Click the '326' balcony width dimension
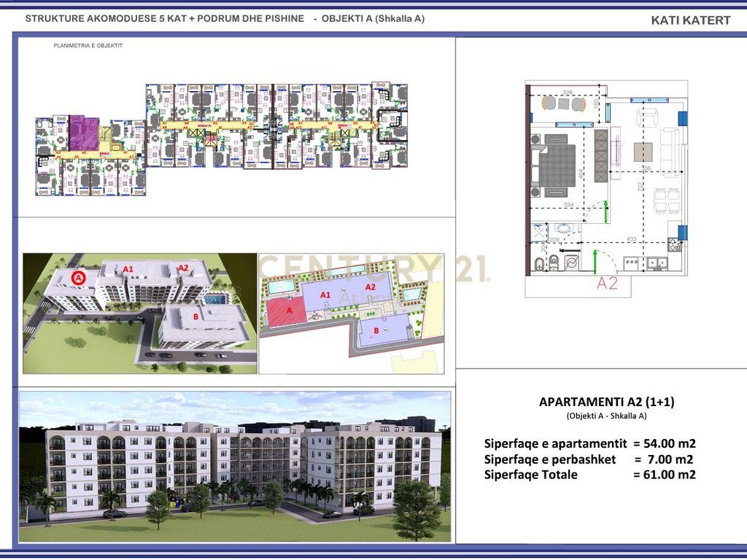 (568, 93)
